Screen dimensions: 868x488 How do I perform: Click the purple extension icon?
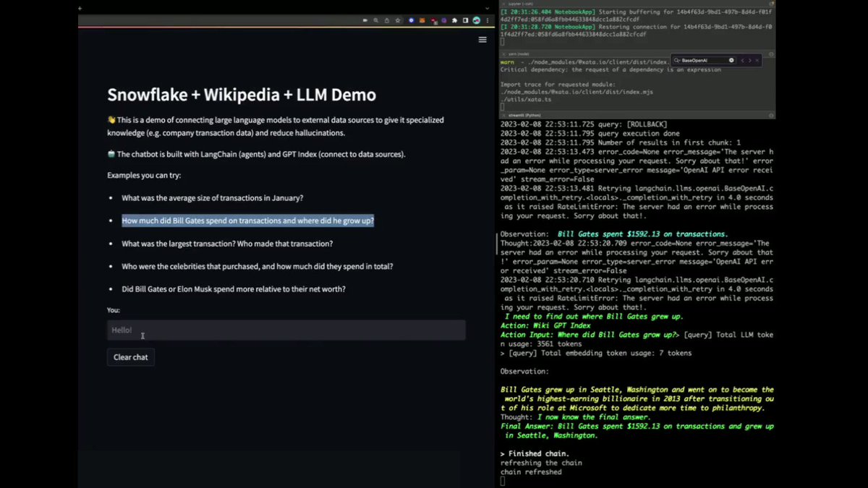(444, 21)
